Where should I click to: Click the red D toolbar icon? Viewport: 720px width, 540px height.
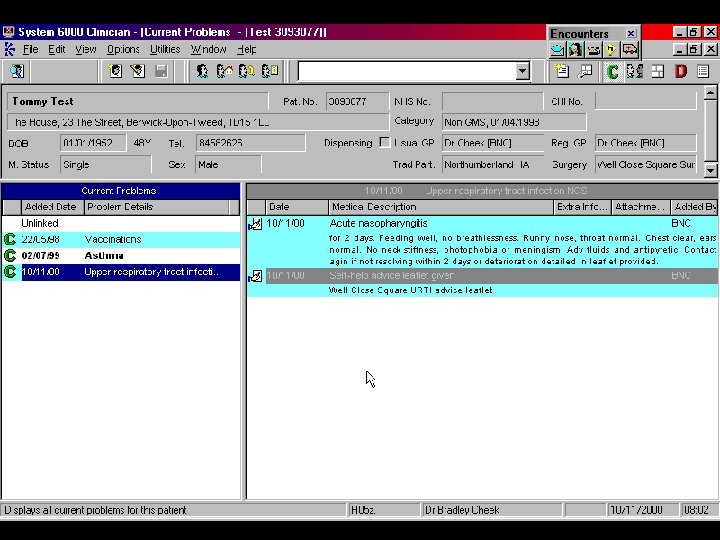tap(681, 71)
